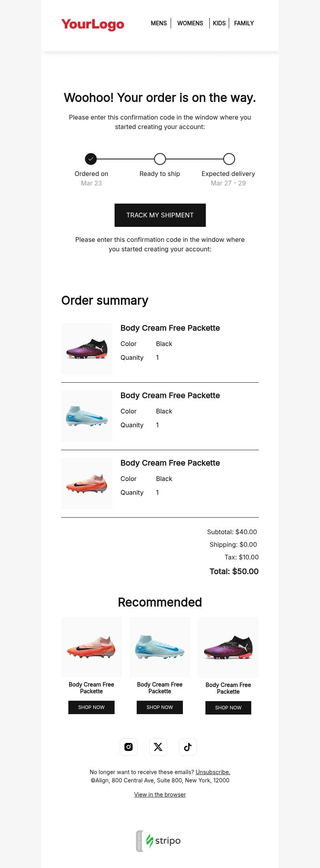Screen dimensions: 320x868
Task: Click the Expected delivery step circle
Action: [229, 159]
